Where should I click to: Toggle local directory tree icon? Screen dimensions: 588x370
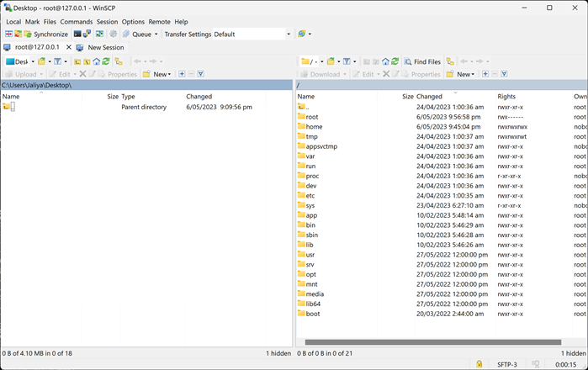pyautogui.click(x=119, y=61)
